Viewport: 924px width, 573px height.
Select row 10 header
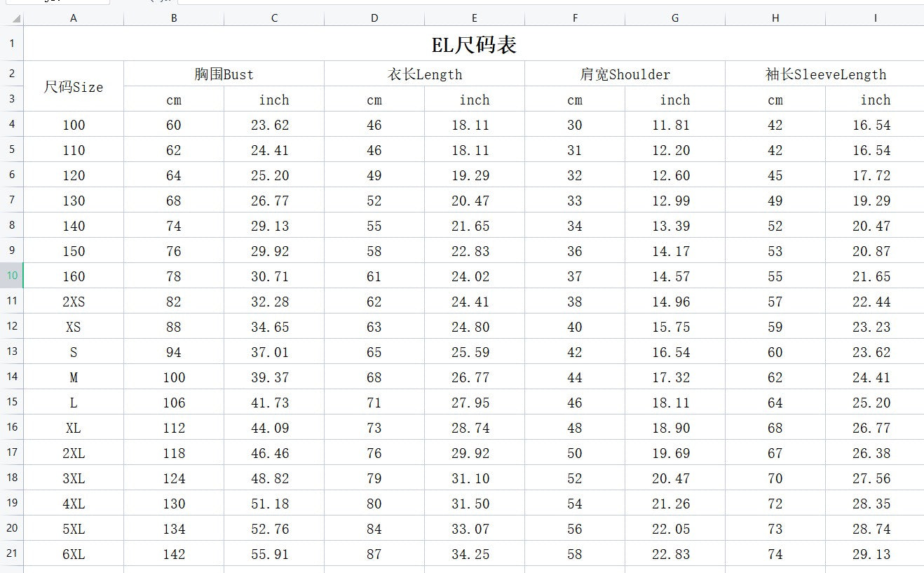tap(12, 276)
